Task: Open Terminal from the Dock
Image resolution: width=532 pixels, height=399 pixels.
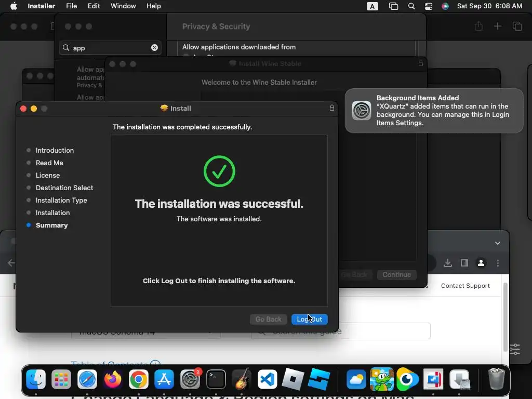Action: [216, 379]
